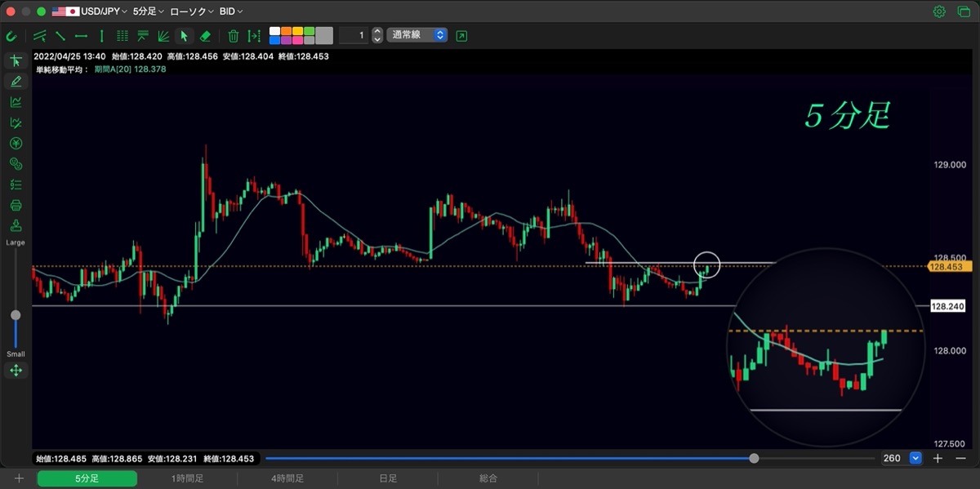Click the yen currency icon in sidebar
This screenshot has height=489, width=980.
(x=16, y=144)
